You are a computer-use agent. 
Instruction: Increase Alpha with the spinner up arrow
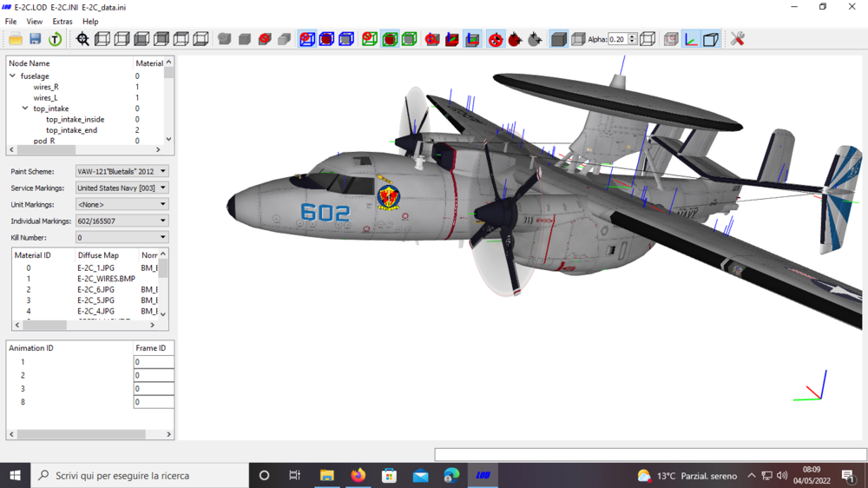pos(632,36)
